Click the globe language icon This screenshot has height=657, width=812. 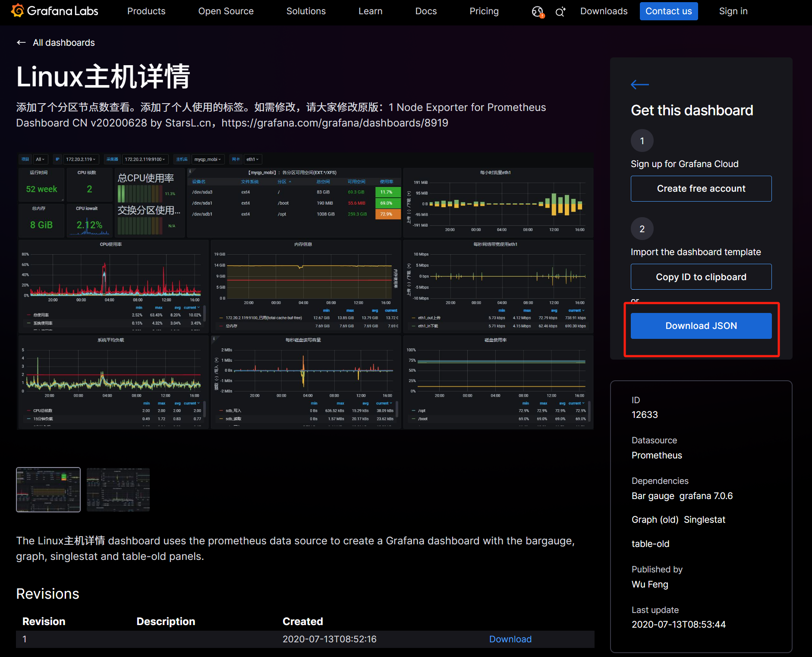(538, 12)
